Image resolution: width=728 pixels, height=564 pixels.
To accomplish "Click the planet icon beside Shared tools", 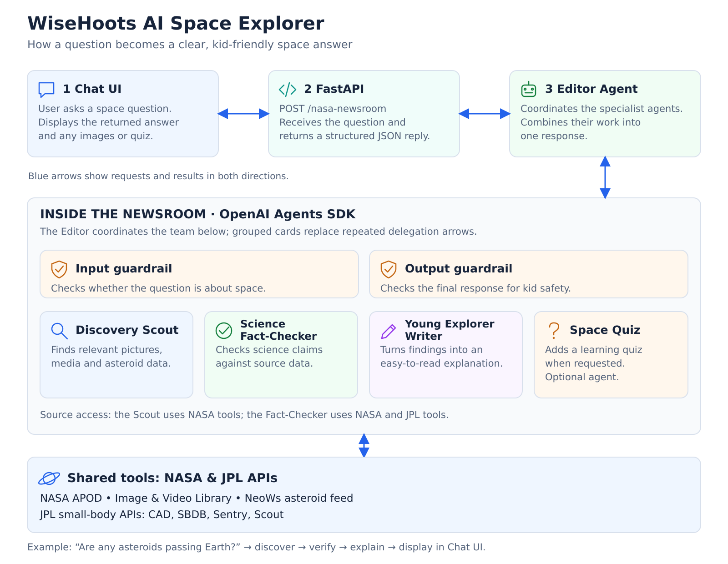I will 49,478.
